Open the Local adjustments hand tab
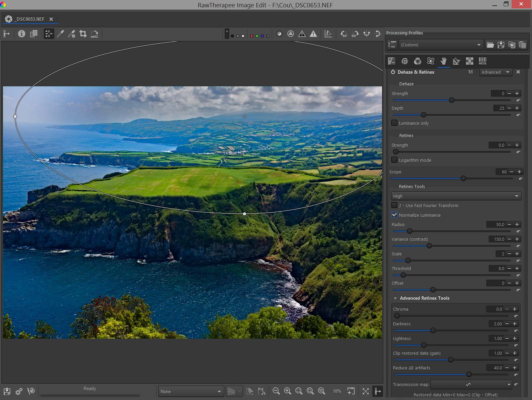This screenshot has height=400, width=532. [443, 61]
